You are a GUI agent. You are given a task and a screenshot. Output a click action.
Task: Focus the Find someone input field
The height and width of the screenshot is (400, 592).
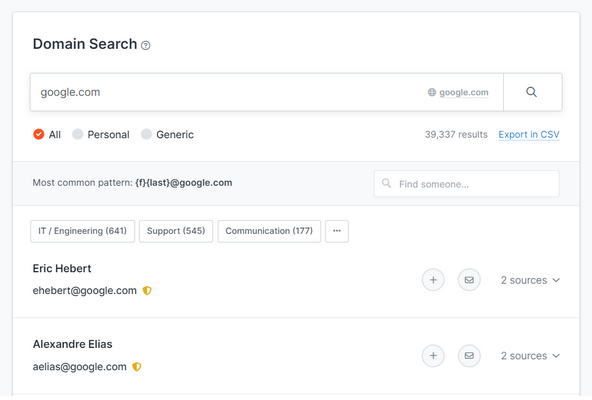click(x=467, y=184)
